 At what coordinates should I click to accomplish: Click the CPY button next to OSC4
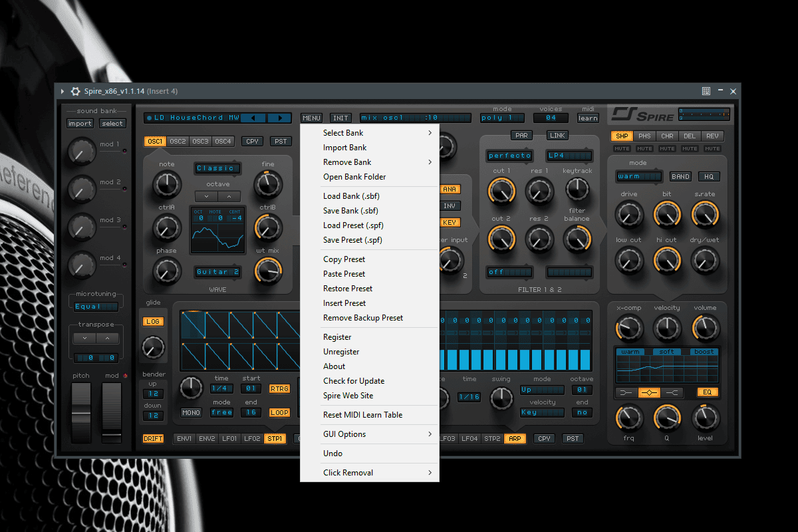pos(253,142)
